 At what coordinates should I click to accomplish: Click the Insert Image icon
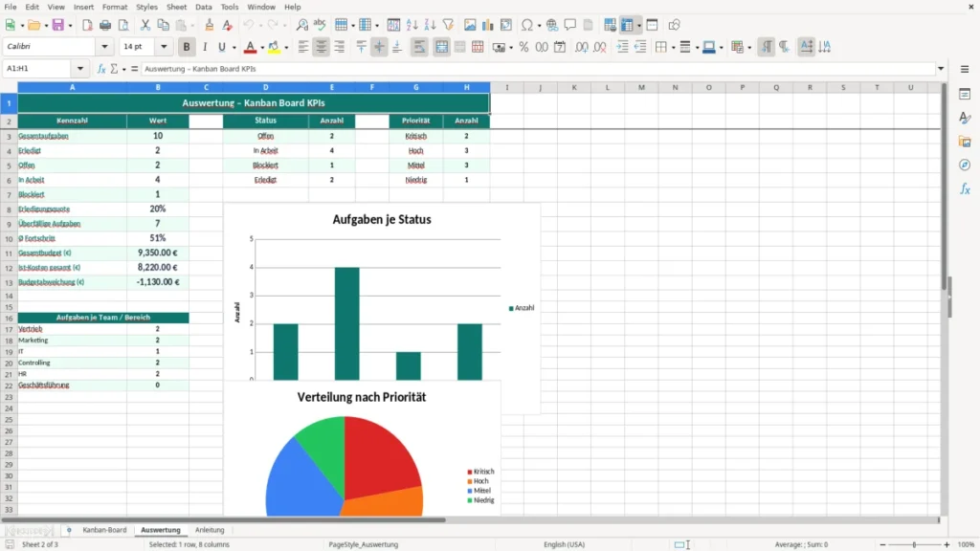(x=470, y=25)
